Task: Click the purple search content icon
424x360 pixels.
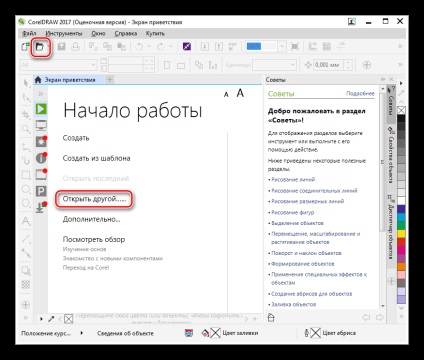Action: [187, 46]
